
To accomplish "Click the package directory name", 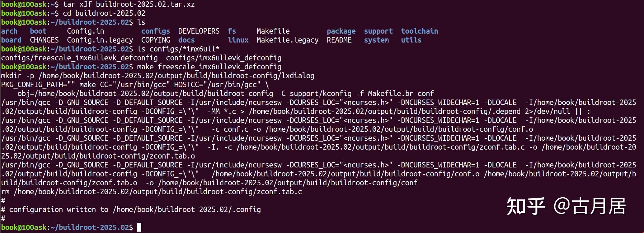I will point(341,31).
